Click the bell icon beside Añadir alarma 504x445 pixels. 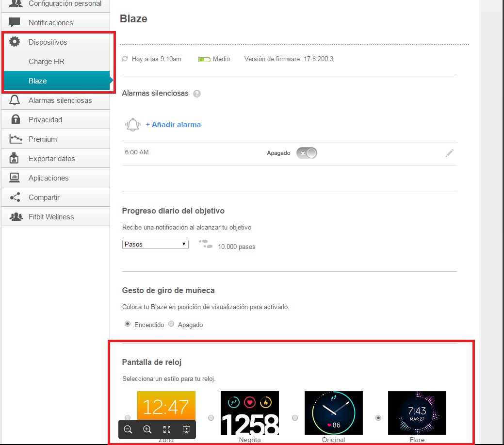click(x=133, y=124)
